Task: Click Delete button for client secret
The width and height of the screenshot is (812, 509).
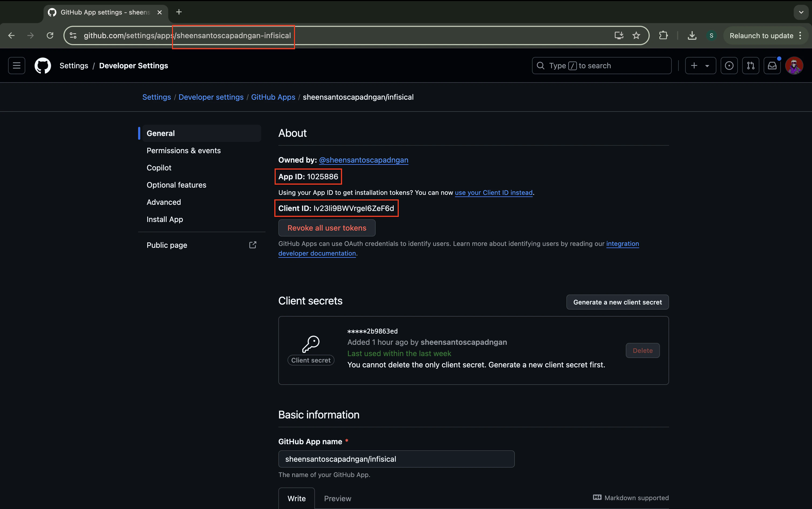Action: coord(643,350)
